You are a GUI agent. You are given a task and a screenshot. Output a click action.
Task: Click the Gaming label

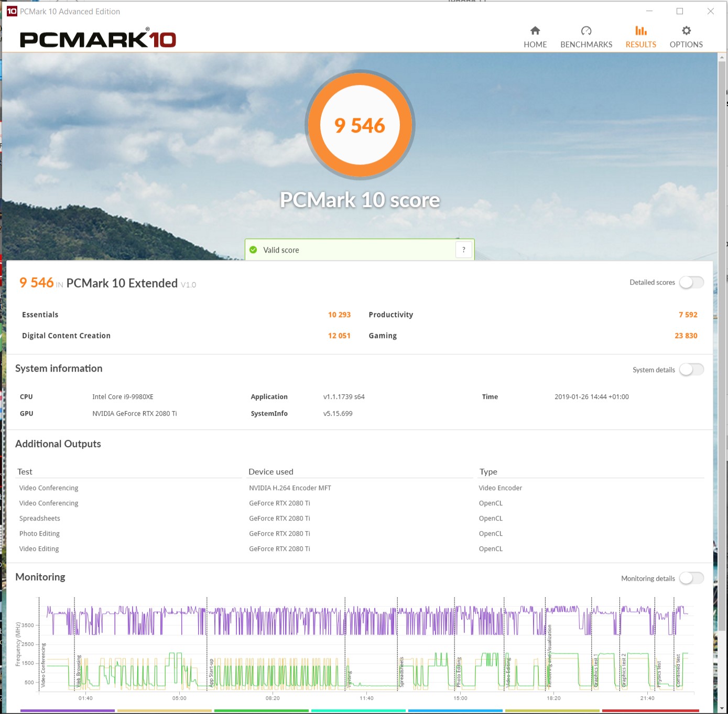coord(383,336)
